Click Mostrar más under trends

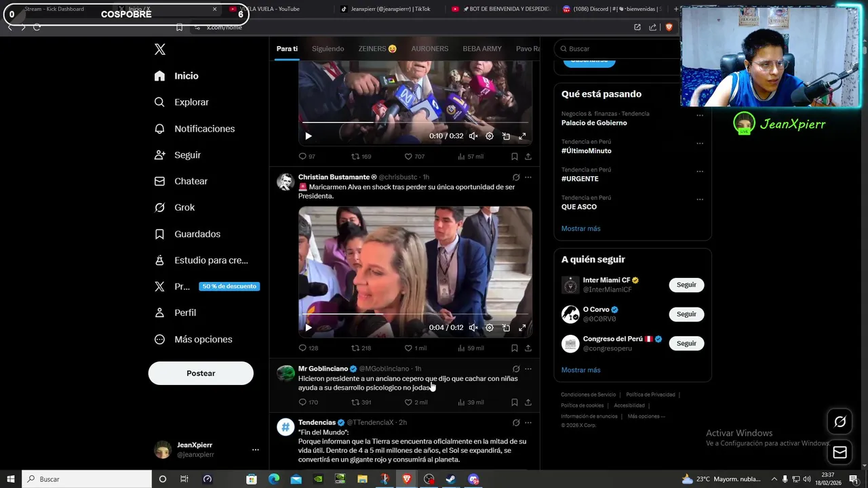[x=581, y=229]
